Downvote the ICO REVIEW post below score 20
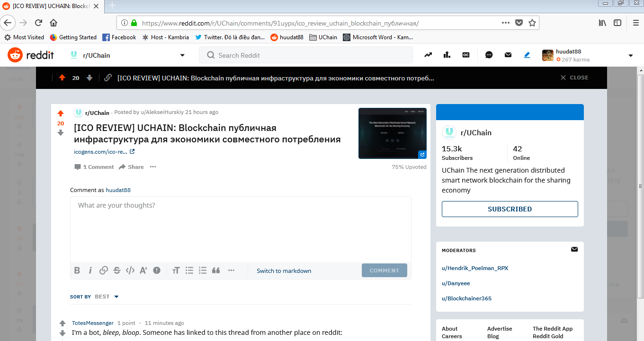644x341 pixels. pos(61,133)
